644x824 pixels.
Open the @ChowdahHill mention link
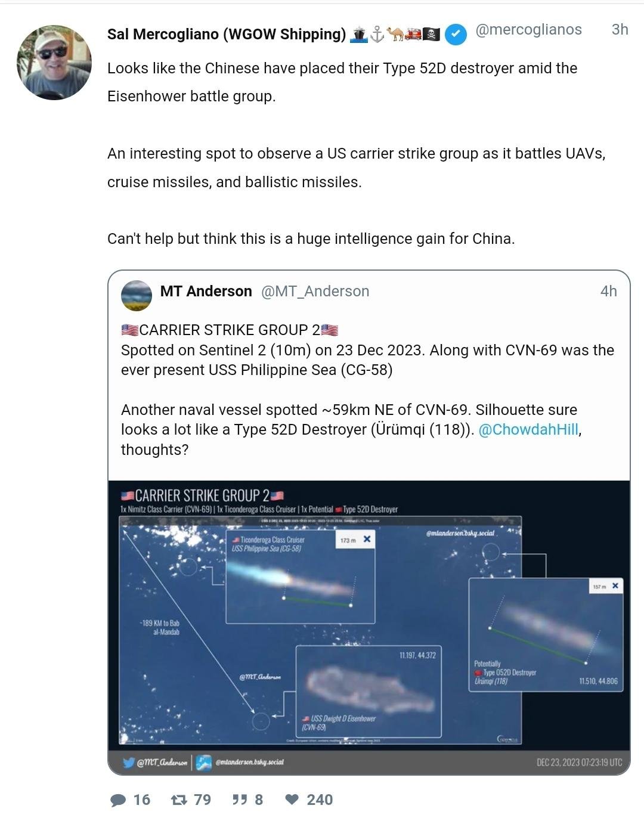pyautogui.click(x=528, y=429)
